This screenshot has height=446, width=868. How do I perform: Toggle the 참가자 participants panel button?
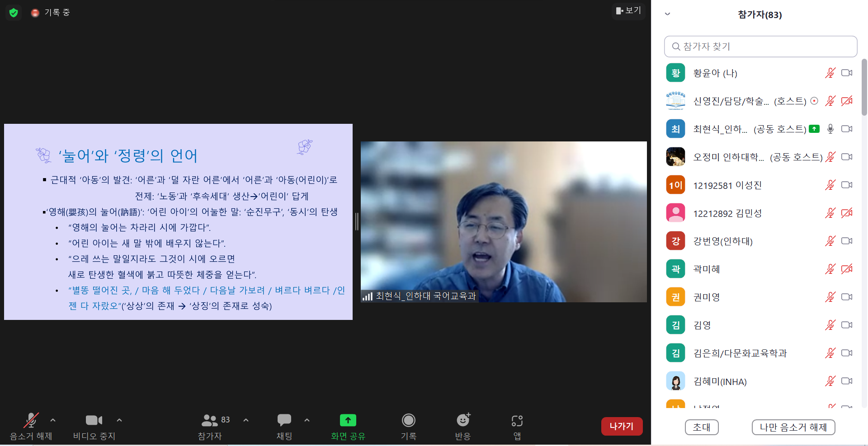(210, 426)
